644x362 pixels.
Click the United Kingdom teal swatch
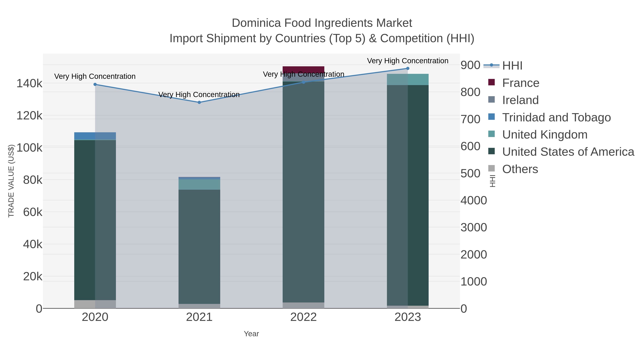click(x=492, y=134)
